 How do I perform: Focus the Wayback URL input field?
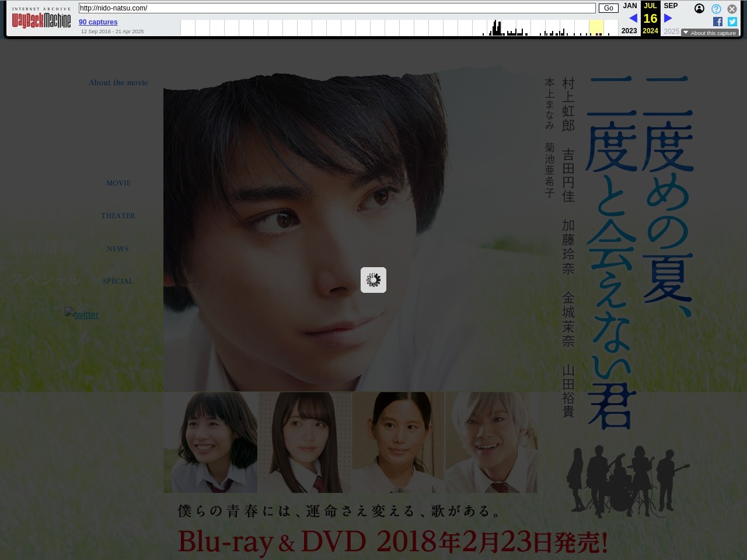point(337,8)
